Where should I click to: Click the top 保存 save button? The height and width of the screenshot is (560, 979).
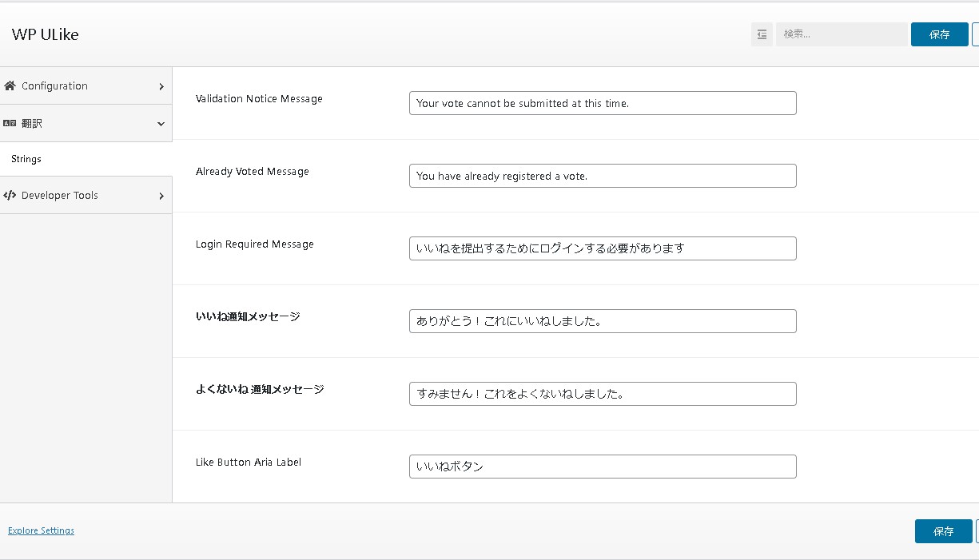(939, 34)
